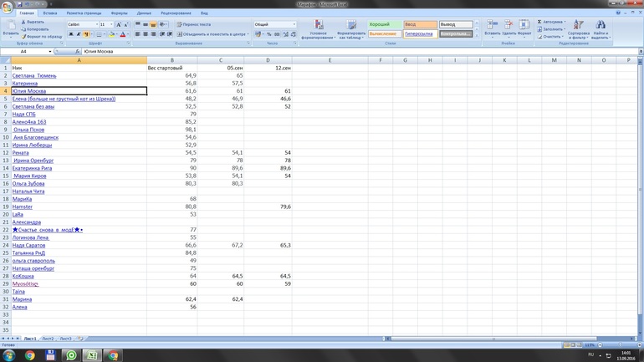Switch to the Формулы ribbon tab
644x362 pixels.
(x=119, y=13)
